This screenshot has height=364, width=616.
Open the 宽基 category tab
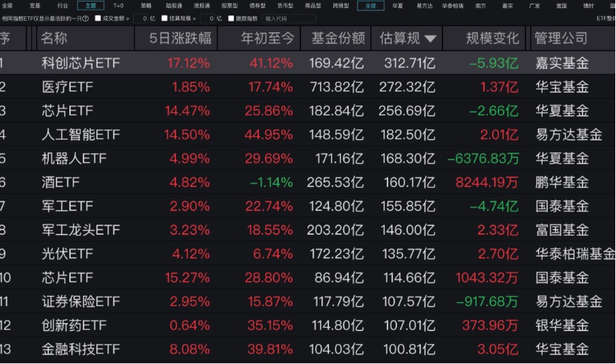(x=35, y=5)
